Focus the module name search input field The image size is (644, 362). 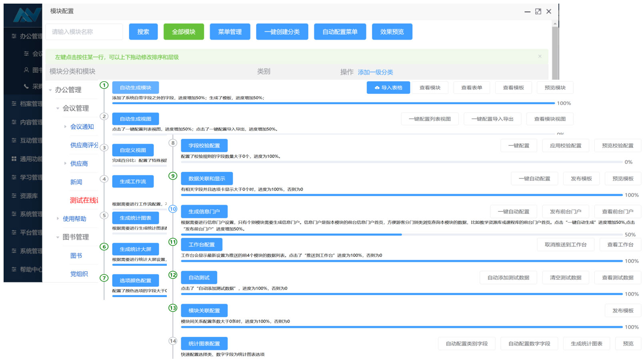[x=84, y=32]
